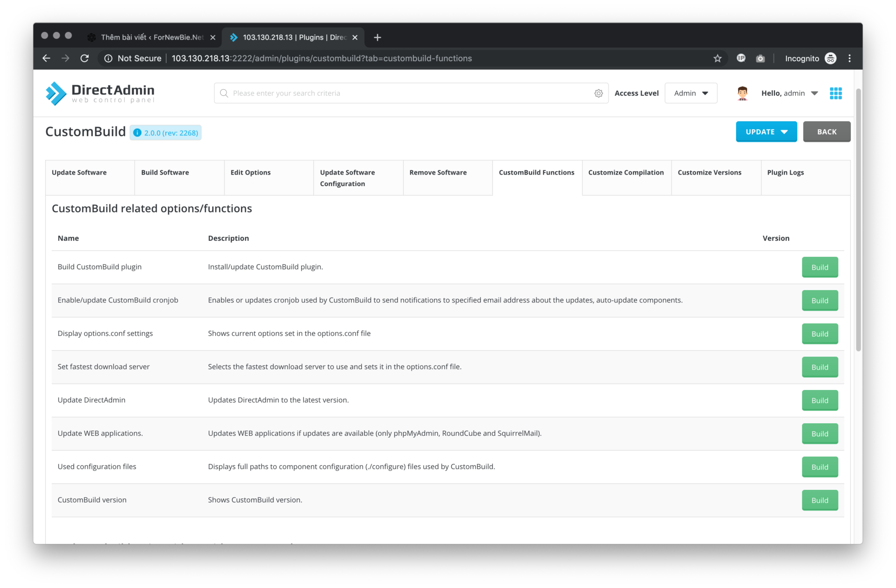Open the Incognito profile icon
Viewport: 896px width, 588px height.
(831, 58)
